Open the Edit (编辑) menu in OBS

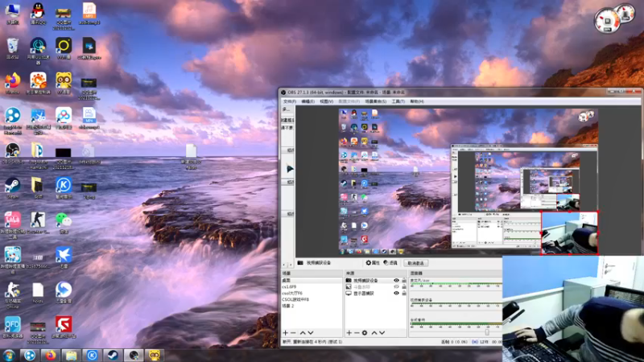(308, 101)
